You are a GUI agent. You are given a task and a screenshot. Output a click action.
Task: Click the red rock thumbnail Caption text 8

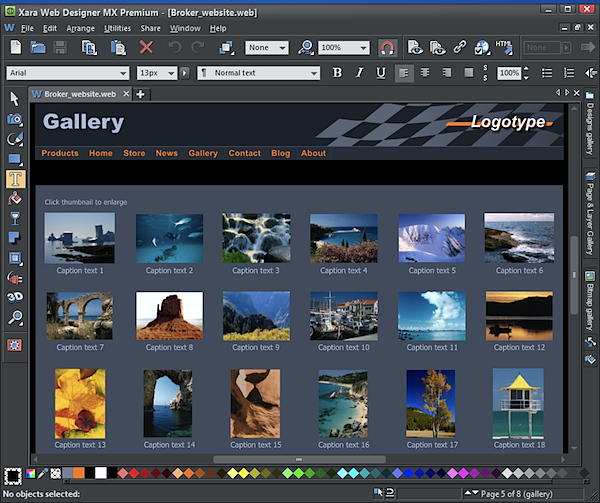(x=169, y=316)
